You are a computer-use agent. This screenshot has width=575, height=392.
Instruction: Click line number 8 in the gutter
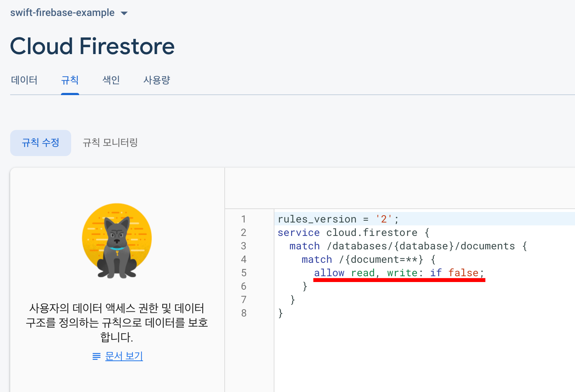coord(244,313)
